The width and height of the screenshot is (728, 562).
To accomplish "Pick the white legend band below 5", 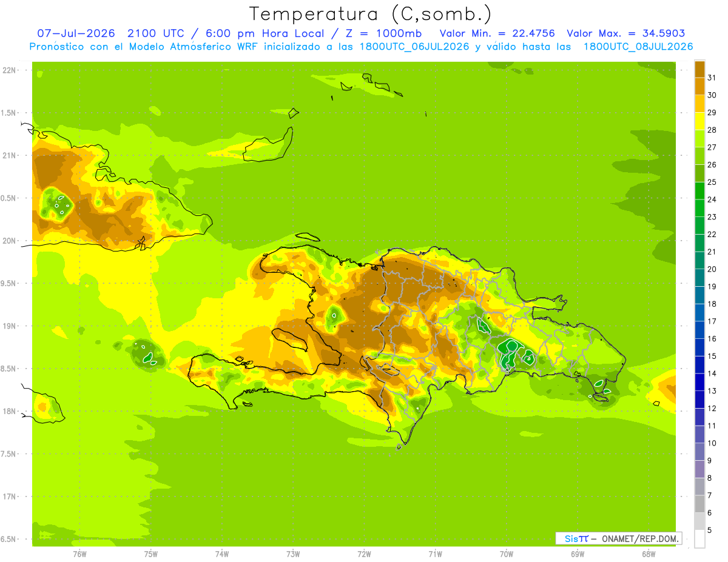I will point(699,539).
